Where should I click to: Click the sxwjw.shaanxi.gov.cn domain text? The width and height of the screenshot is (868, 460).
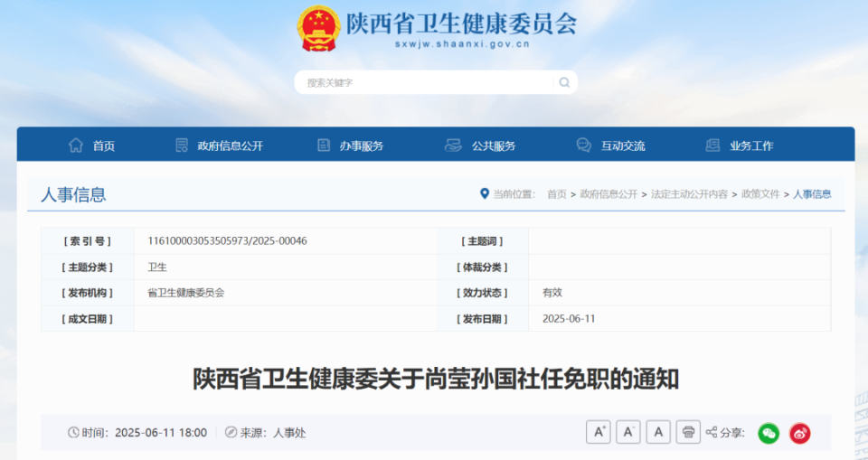click(462, 44)
